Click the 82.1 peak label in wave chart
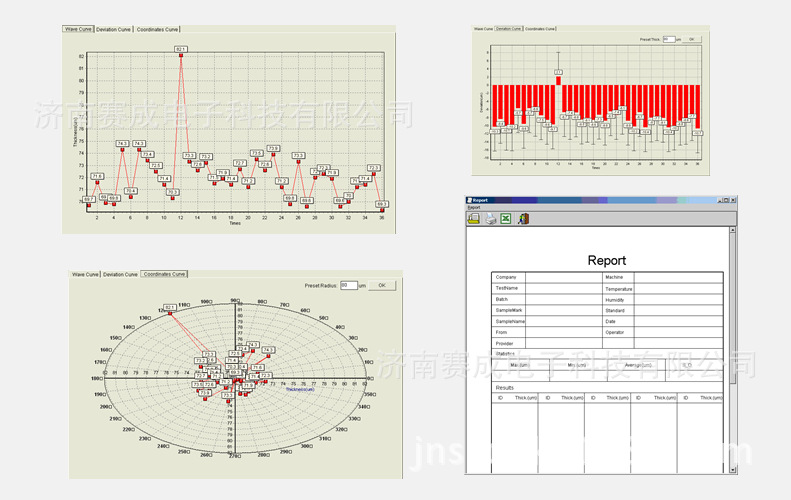The width and height of the screenshot is (791, 500). (x=180, y=48)
